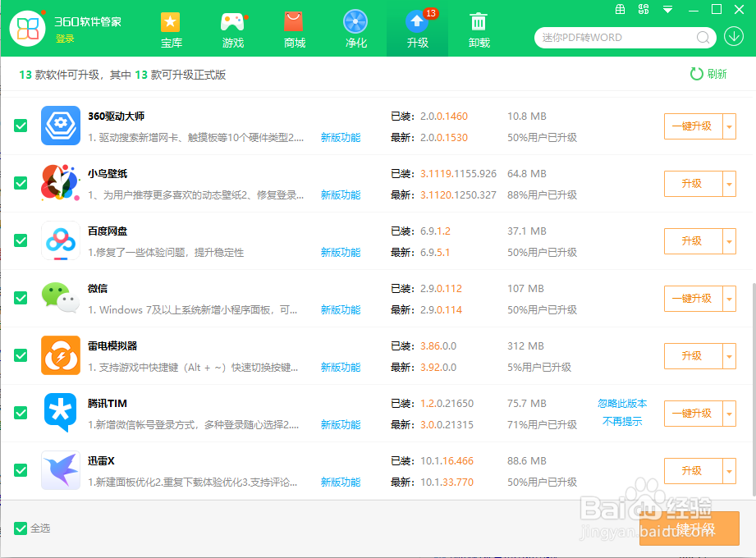Image resolution: width=756 pixels, height=558 pixels.
Task: Open 新版功能 link for 腾讯TIM
Action: click(x=341, y=424)
